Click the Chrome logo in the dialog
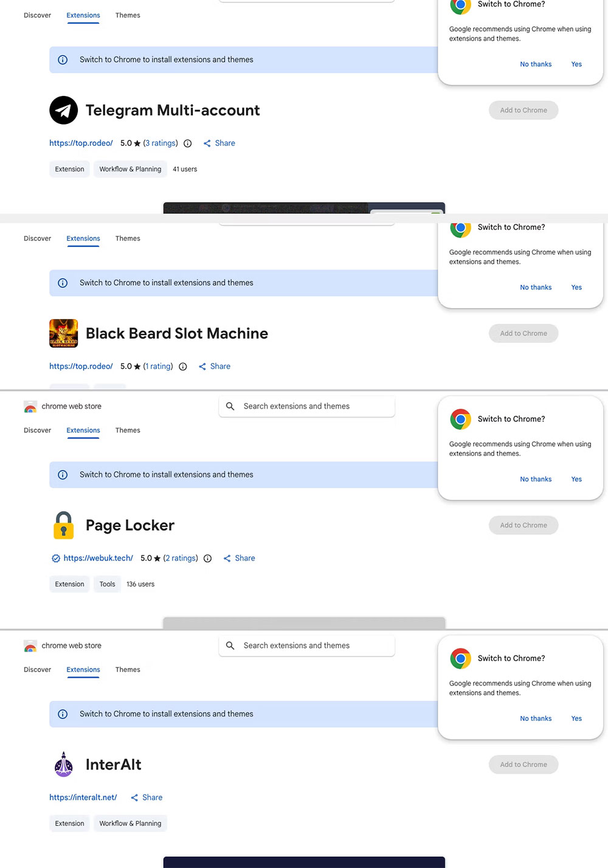The width and height of the screenshot is (608, 868). pyautogui.click(x=460, y=419)
